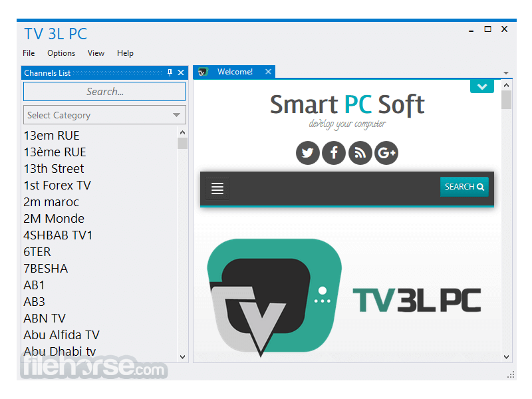532x399 pixels.
Task: Switch to the Welcome! tab
Action: 235,72
